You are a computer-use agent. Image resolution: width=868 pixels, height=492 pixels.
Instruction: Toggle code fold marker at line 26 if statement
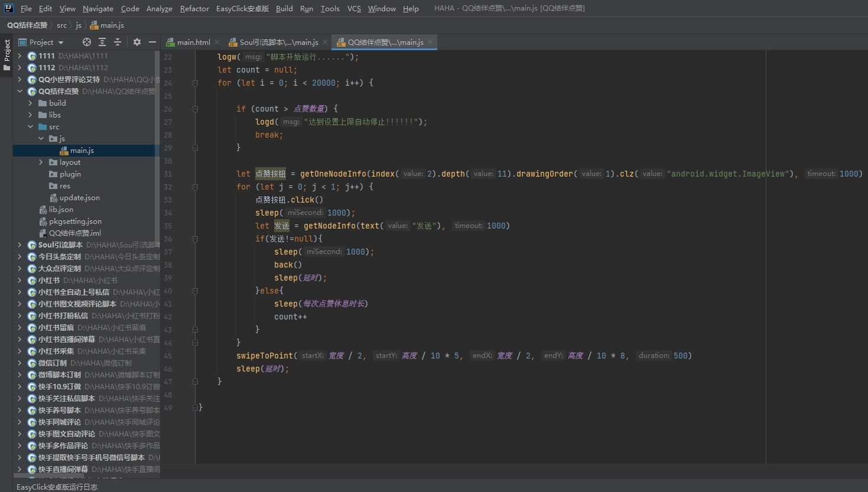click(195, 109)
